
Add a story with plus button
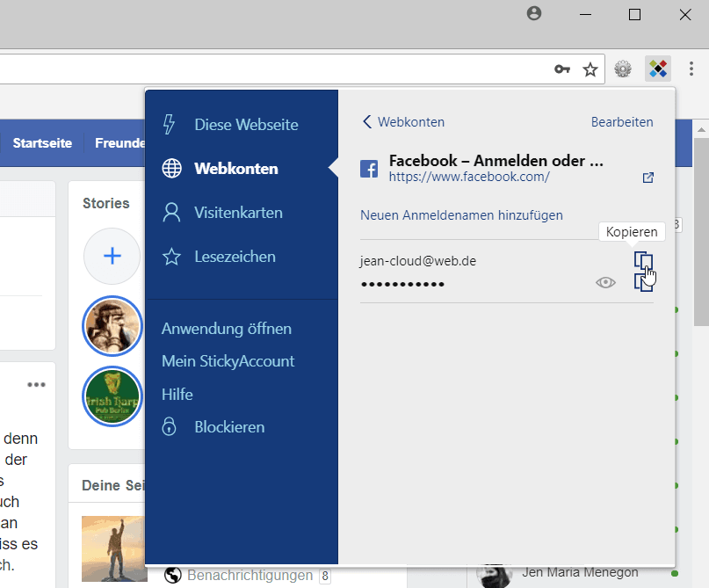(x=112, y=256)
